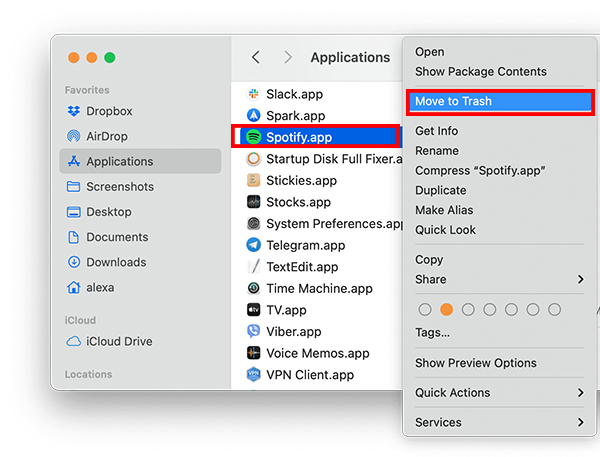
Task: Click the Viber.app icon
Action: [x=253, y=331]
